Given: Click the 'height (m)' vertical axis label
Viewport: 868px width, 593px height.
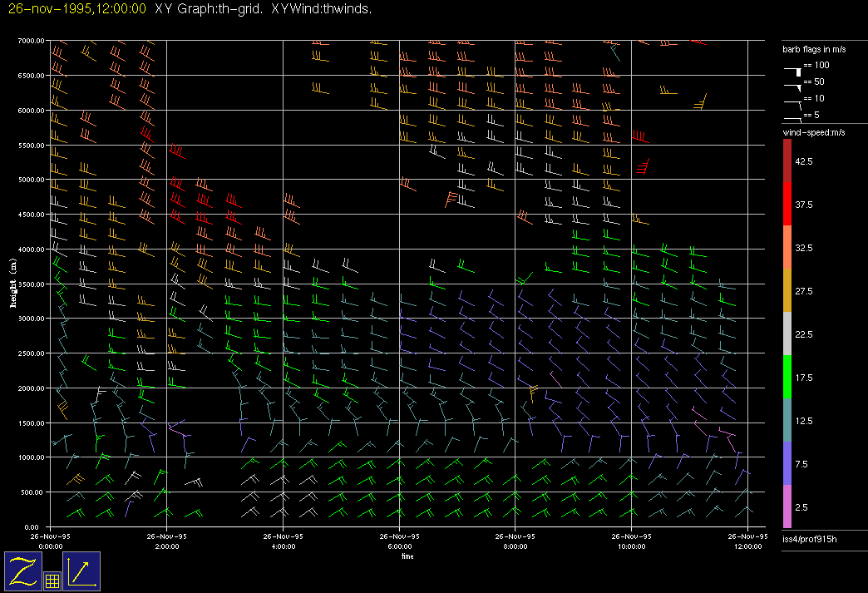Looking at the screenshot, I should (x=13, y=283).
